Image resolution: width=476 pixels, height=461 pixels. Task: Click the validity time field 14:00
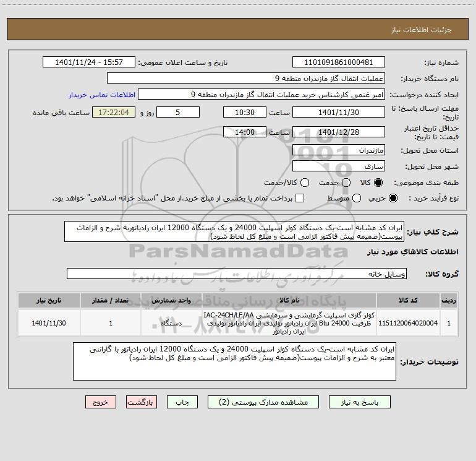tap(245, 132)
